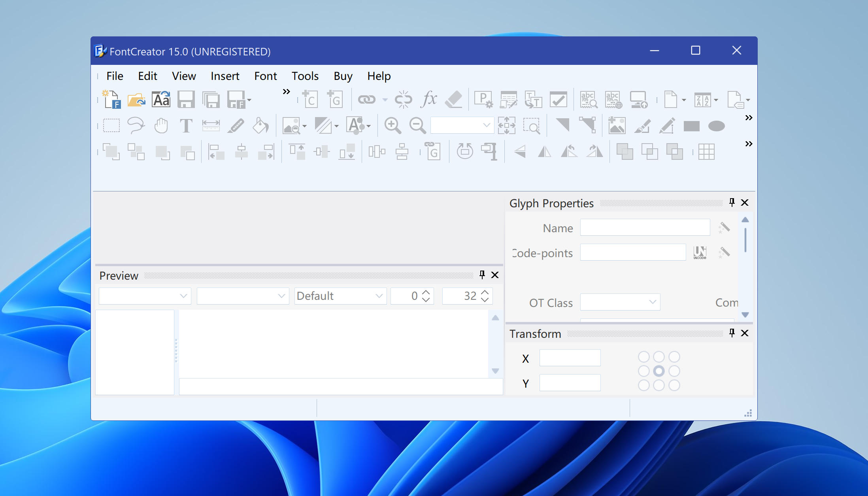The image size is (868, 496).
Task: Click the glyph Name input field
Action: pos(645,227)
